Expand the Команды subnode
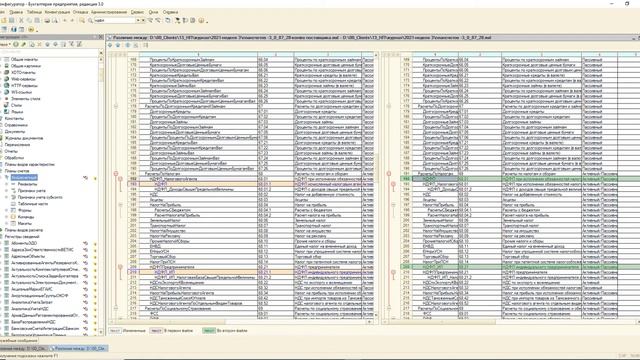 coord(7,217)
